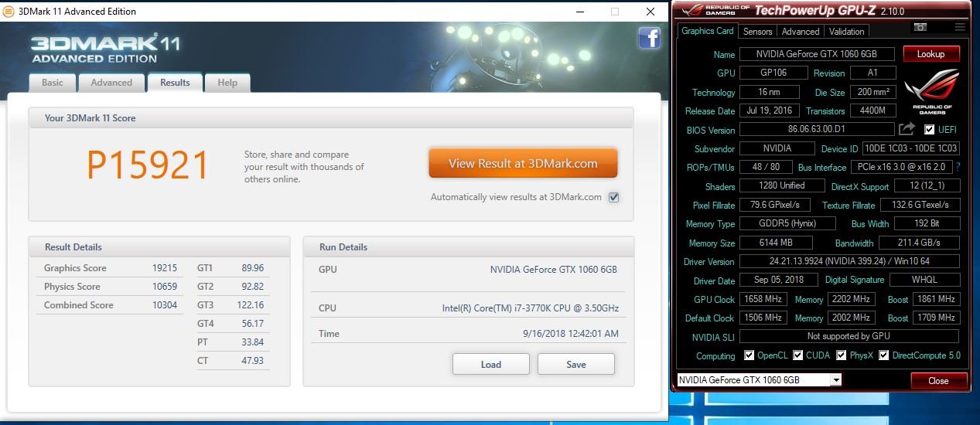The height and width of the screenshot is (425, 980).
Task: Switch to the Basic tab
Action: tap(53, 83)
